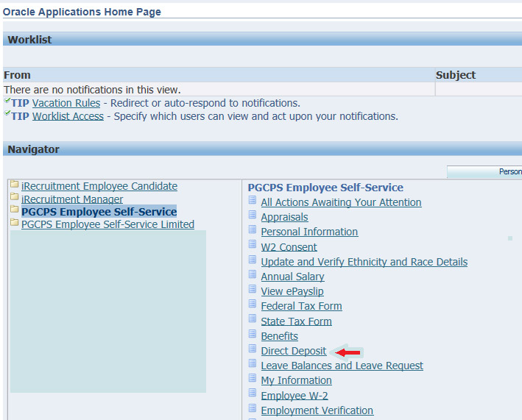Click the folder icon beside iRecruitment Employee Candidate
Image resolution: width=522 pixels, height=420 pixels.
click(x=15, y=187)
